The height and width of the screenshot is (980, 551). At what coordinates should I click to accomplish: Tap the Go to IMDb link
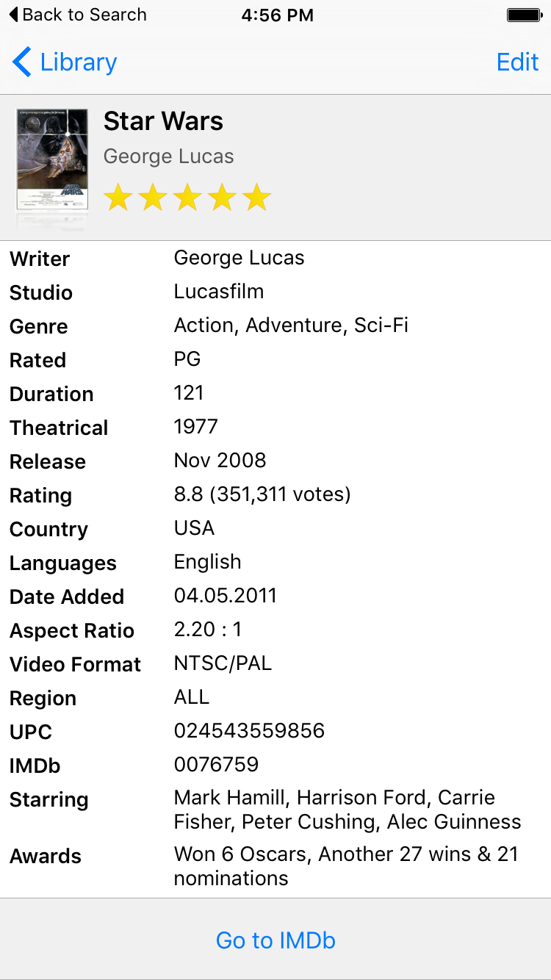pyautogui.click(x=275, y=940)
